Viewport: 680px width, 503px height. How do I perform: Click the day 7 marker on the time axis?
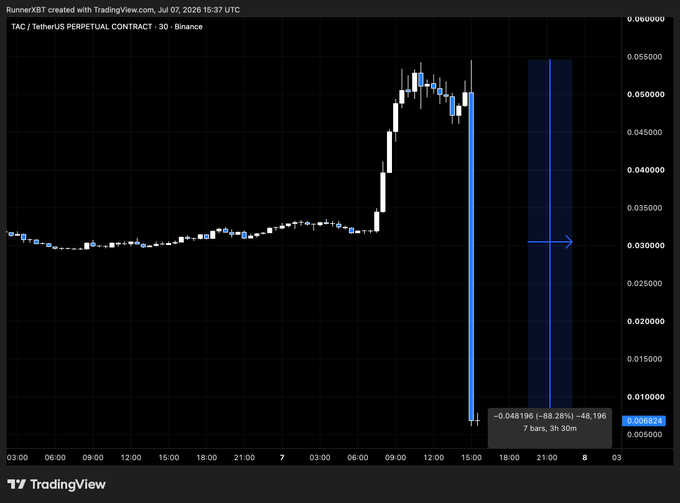click(282, 457)
